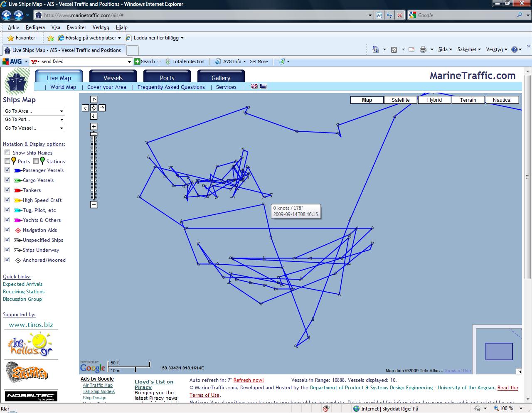Click the RSS feeds icon
The width and height of the screenshot is (532, 413).
click(x=394, y=49)
